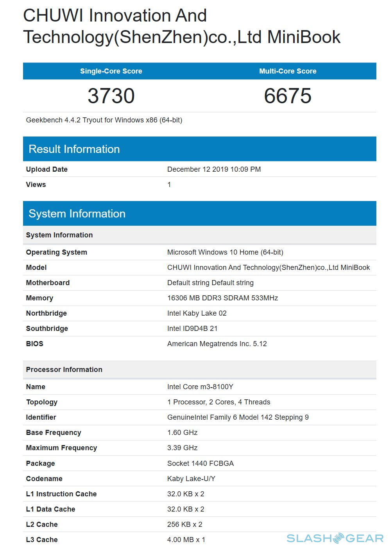Select the Topology value with cores and threads

click(218, 402)
